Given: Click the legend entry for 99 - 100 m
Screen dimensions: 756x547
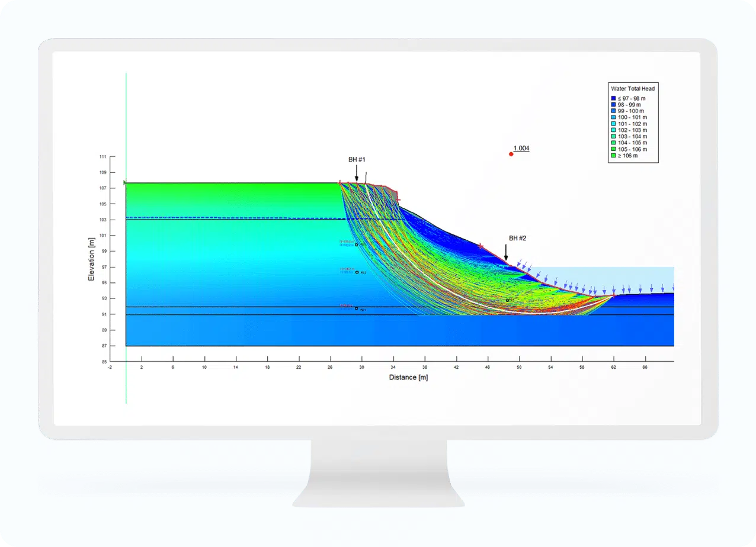Looking at the screenshot, I should tap(628, 111).
